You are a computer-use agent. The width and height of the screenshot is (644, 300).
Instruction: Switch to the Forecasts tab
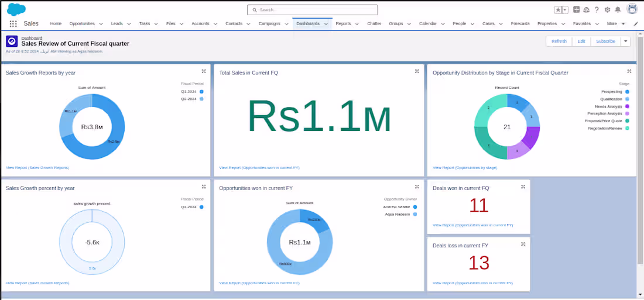(520, 24)
